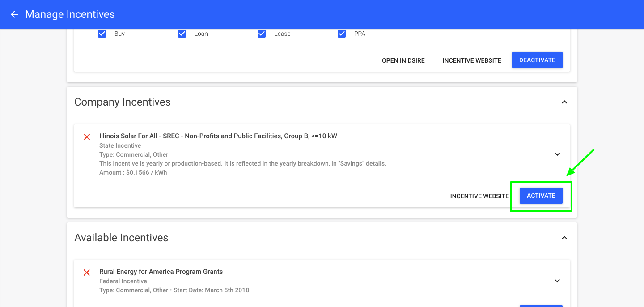The width and height of the screenshot is (644, 307).
Task: Activate the Illinois Solar For All incentive
Action: point(541,196)
